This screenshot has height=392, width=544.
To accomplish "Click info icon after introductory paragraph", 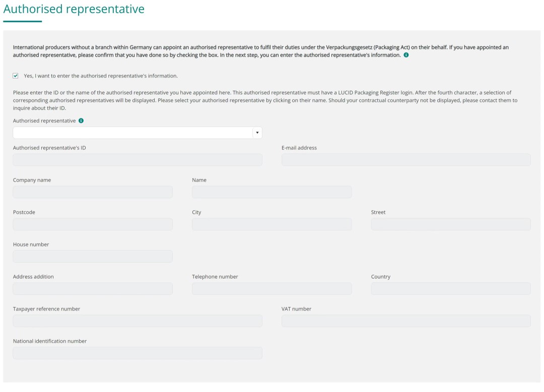I will pos(406,55).
